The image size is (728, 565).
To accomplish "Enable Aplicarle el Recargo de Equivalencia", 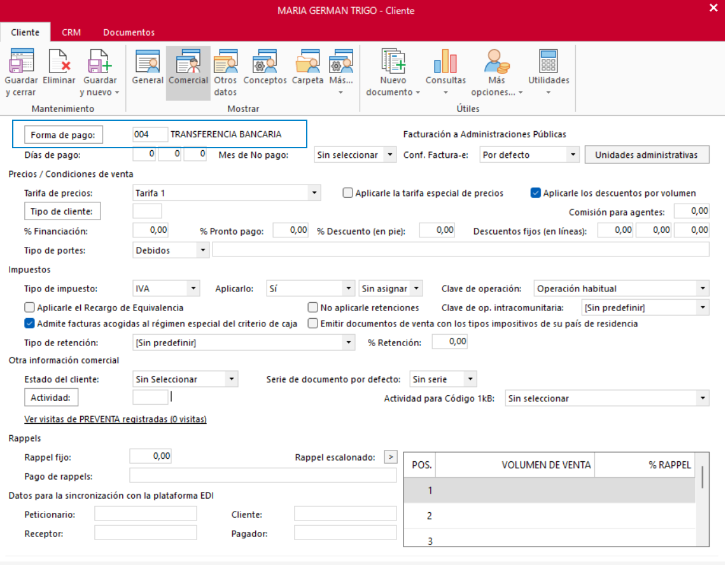I will click(x=29, y=307).
